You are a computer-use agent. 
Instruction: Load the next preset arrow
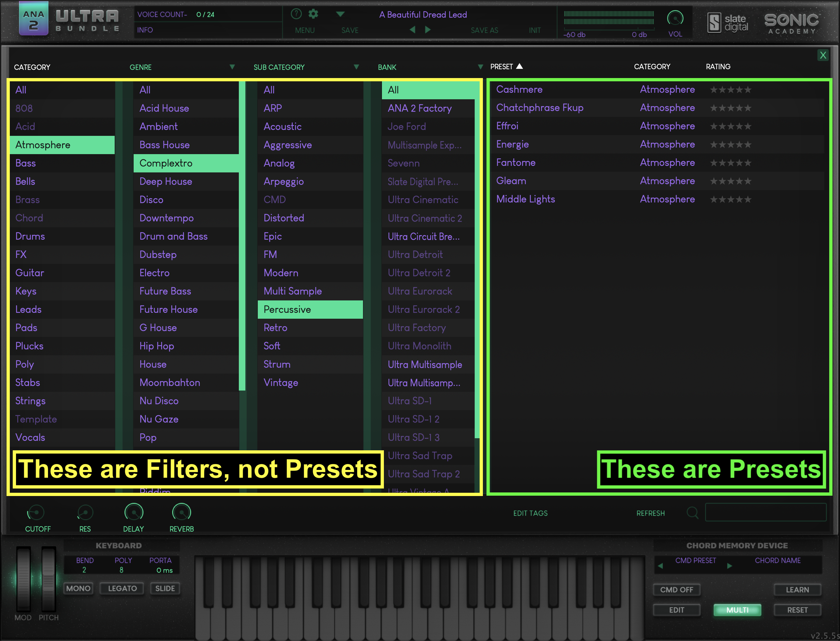tap(428, 30)
